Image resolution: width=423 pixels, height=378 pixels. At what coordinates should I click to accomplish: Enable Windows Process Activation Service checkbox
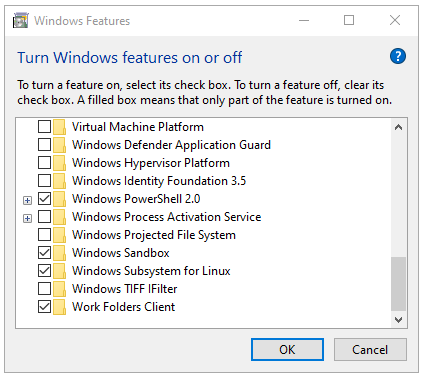click(44, 217)
